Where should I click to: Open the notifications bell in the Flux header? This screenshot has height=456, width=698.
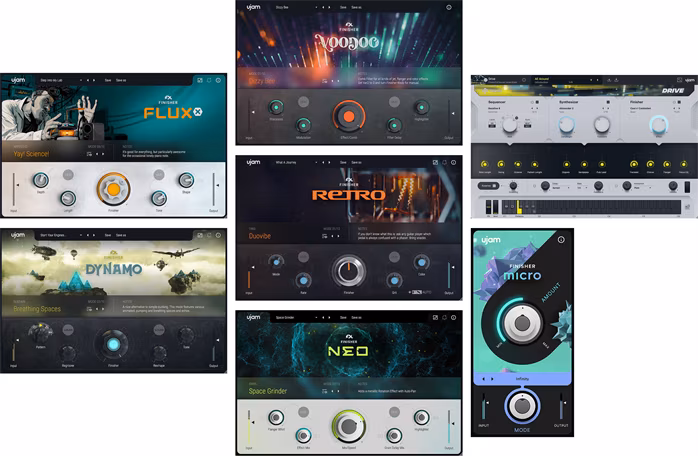tap(209, 80)
